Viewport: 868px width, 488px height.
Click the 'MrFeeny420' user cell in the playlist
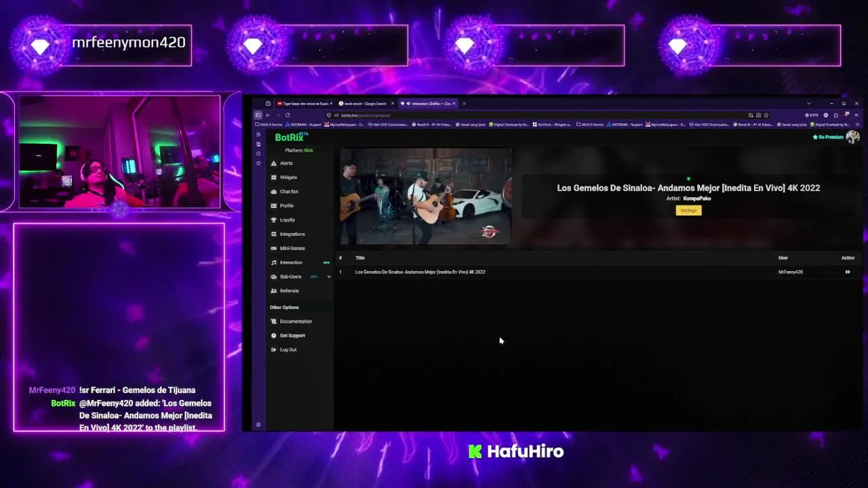pos(790,272)
